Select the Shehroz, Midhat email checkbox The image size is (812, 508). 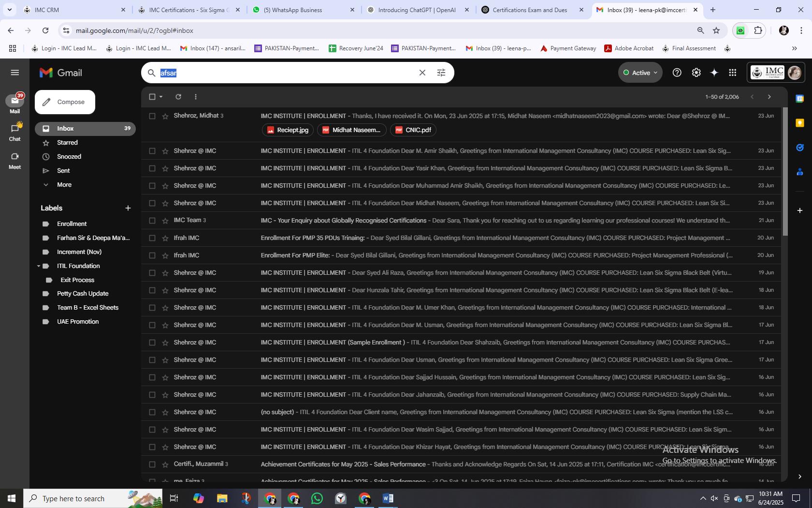pos(152,116)
